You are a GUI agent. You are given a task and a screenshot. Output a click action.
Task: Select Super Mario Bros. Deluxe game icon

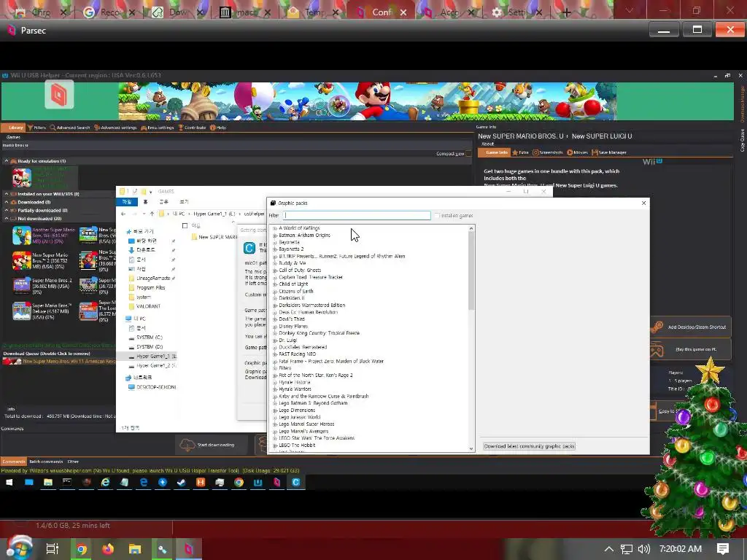pyautogui.click(x=21, y=311)
